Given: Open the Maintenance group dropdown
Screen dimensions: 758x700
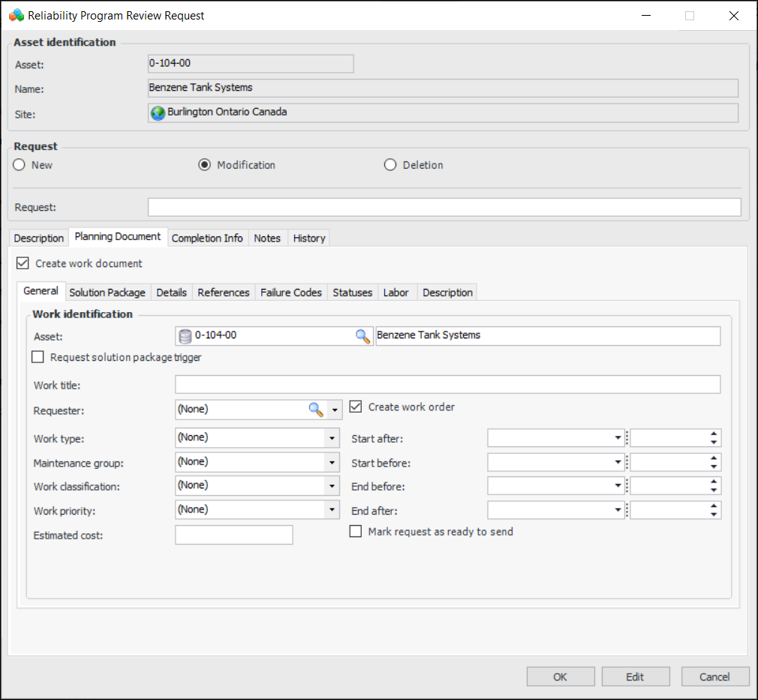Looking at the screenshot, I should pyautogui.click(x=332, y=463).
